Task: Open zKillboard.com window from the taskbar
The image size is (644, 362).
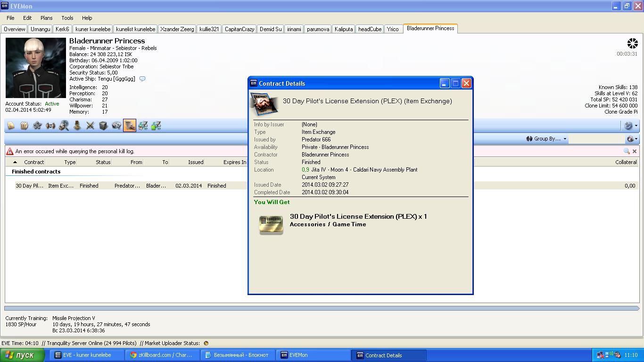Action: coord(162,355)
